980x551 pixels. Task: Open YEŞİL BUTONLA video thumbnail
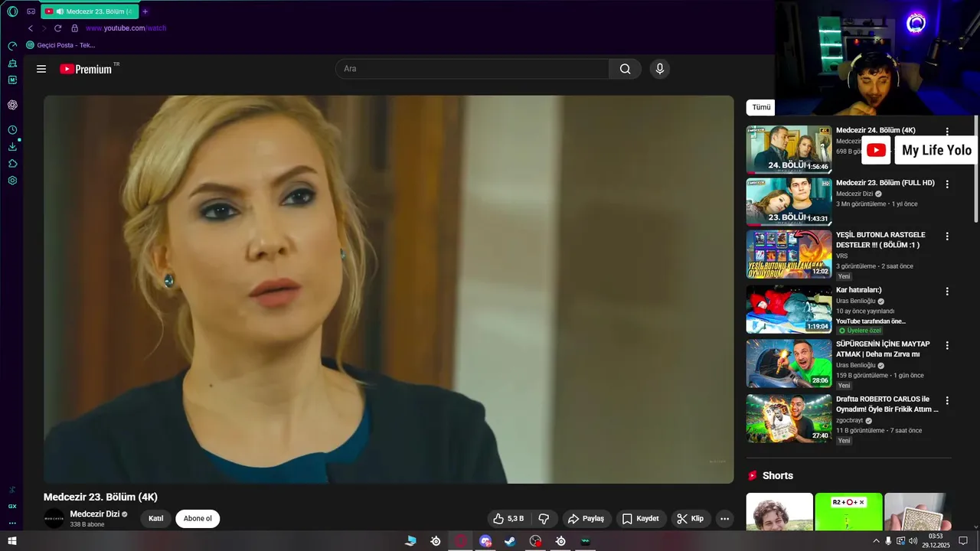[789, 254]
